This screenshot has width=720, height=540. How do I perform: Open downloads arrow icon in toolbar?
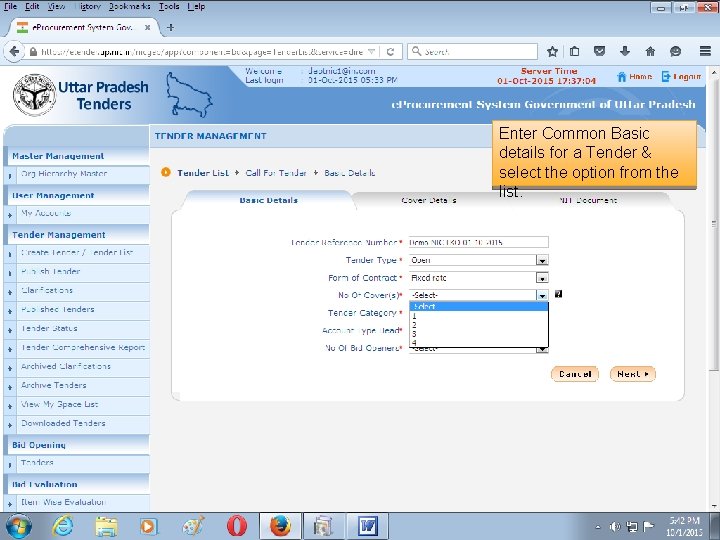(624, 51)
